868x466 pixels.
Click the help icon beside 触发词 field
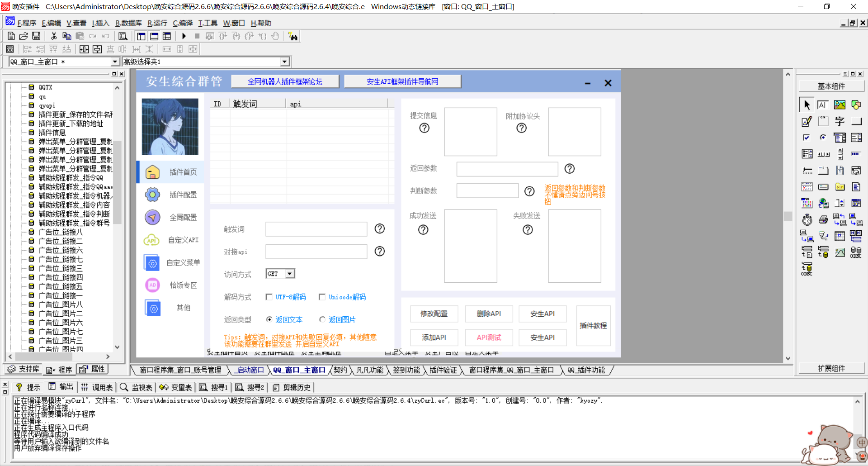pos(380,229)
